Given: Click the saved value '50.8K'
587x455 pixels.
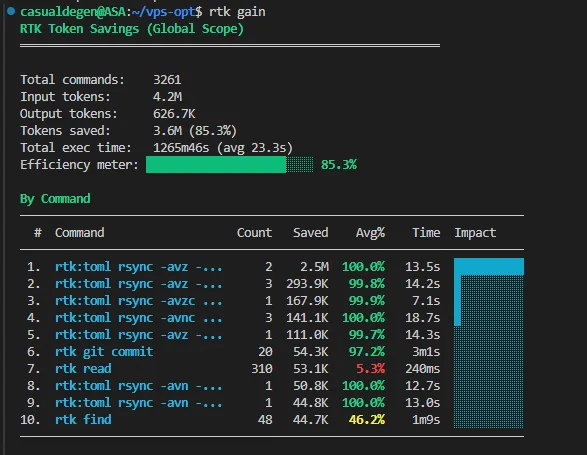Looking at the screenshot, I should click(x=310, y=385).
